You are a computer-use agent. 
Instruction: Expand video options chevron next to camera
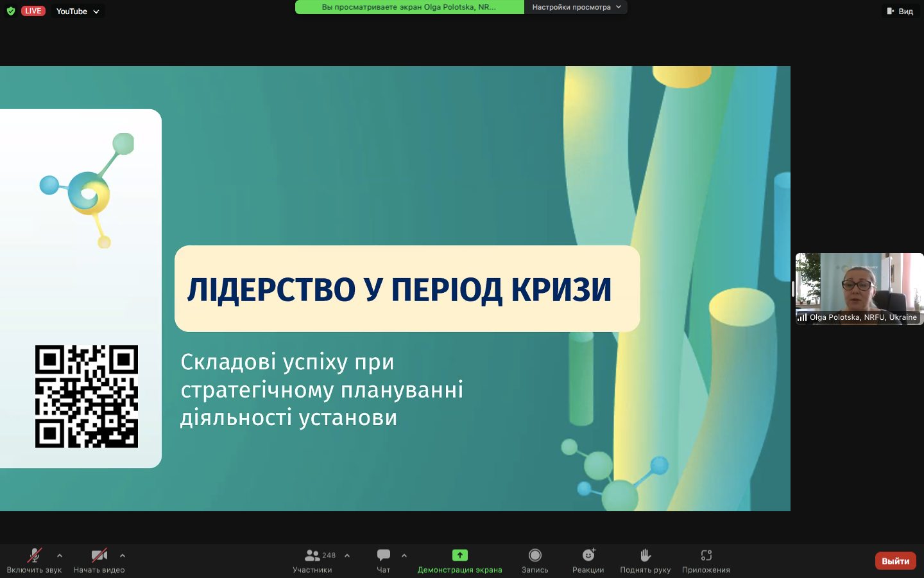(x=123, y=556)
